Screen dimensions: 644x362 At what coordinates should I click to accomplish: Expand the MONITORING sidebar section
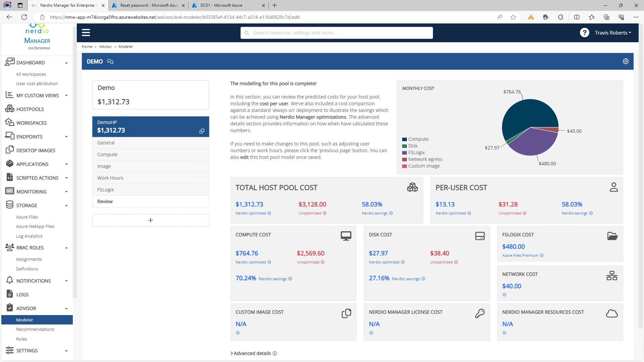click(x=66, y=191)
